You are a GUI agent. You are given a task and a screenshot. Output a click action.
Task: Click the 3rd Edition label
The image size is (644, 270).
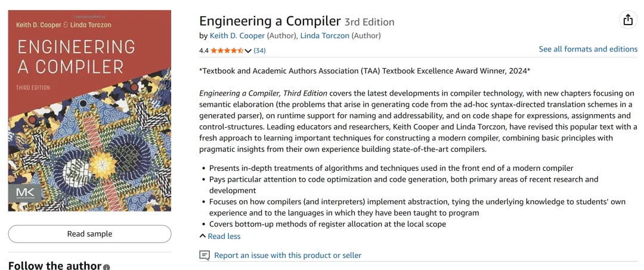tap(370, 22)
